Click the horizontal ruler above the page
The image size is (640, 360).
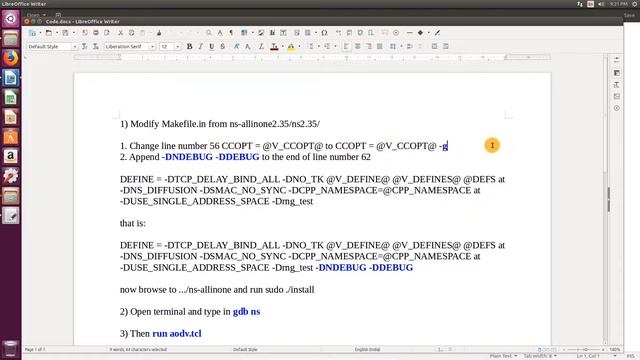tap(312, 58)
